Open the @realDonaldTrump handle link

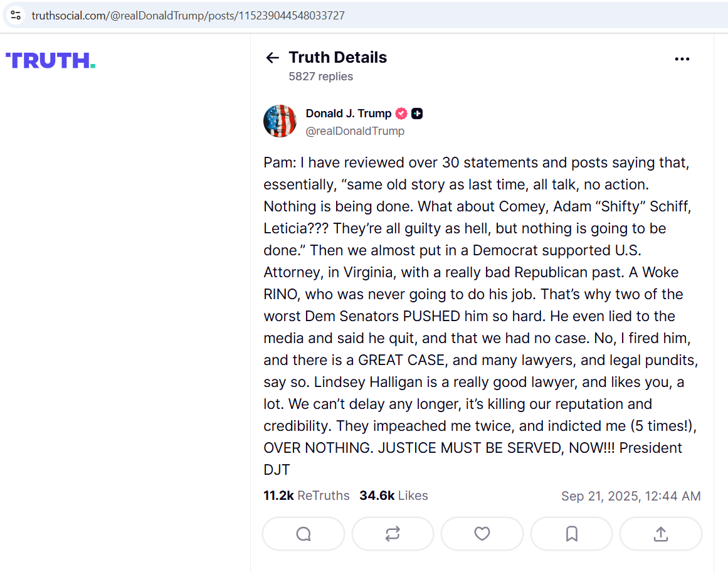click(355, 131)
